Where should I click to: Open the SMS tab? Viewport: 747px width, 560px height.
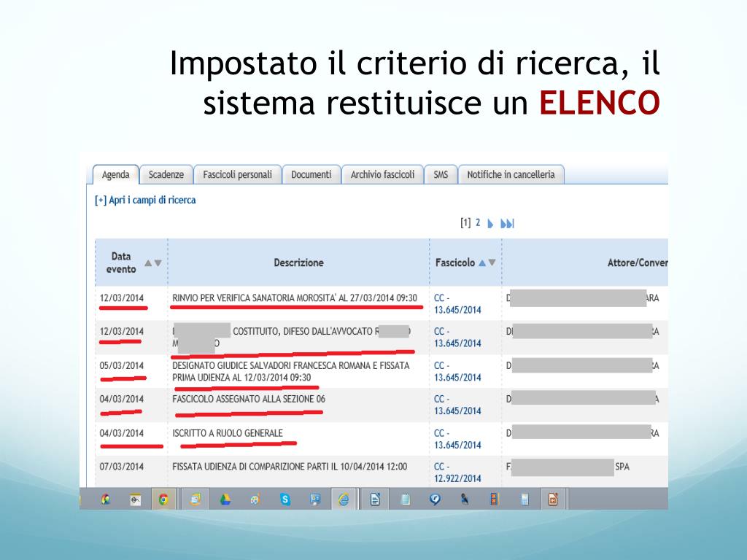point(441,175)
